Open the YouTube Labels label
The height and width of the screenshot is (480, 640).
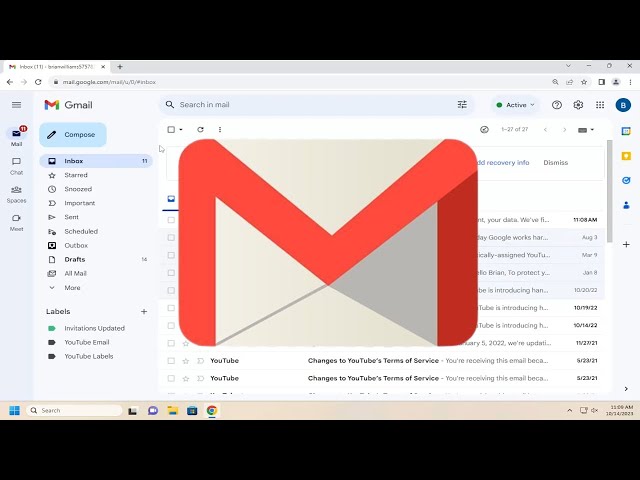(89, 356)
